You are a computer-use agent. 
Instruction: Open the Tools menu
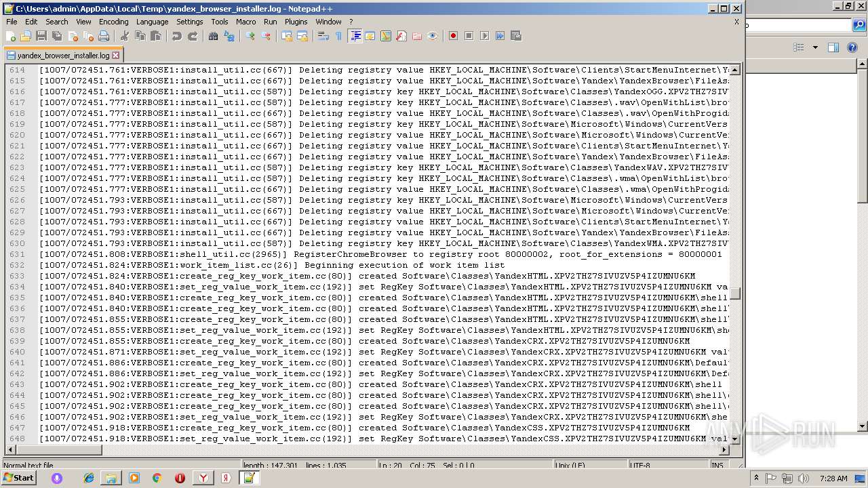point(219,22)
